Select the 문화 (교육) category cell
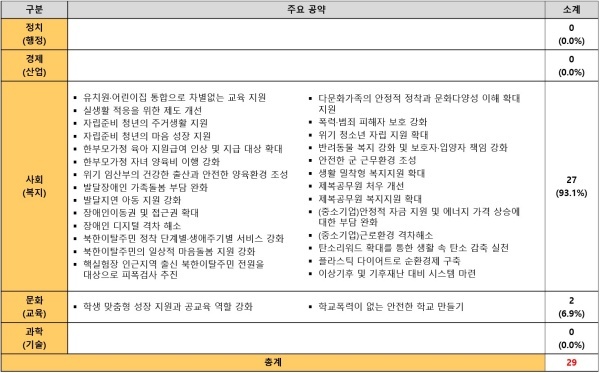The image size is (600, 373). [34, 307]
